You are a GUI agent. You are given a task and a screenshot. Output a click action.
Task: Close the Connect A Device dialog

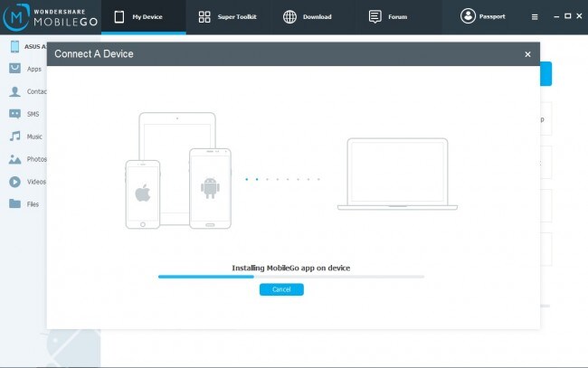pyautogui.click(x=527, y=54)
